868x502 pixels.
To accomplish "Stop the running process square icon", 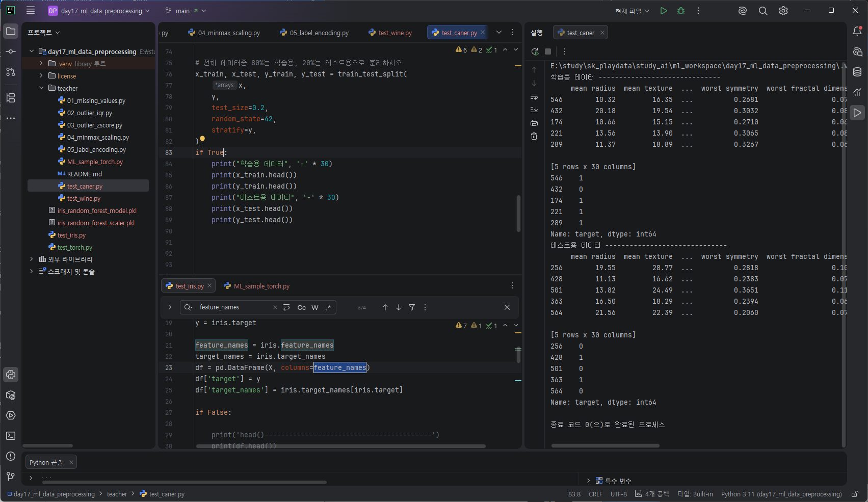I will tap(548, 51).
